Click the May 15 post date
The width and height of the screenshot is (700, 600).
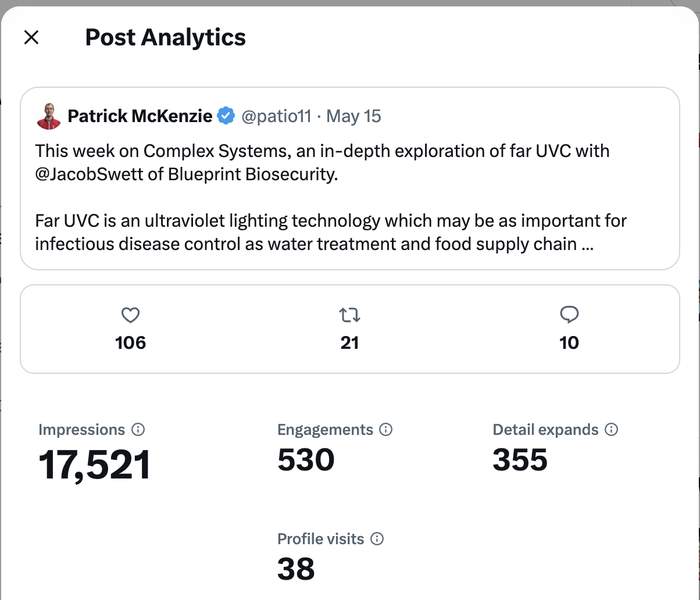click(x=353, y=116)
